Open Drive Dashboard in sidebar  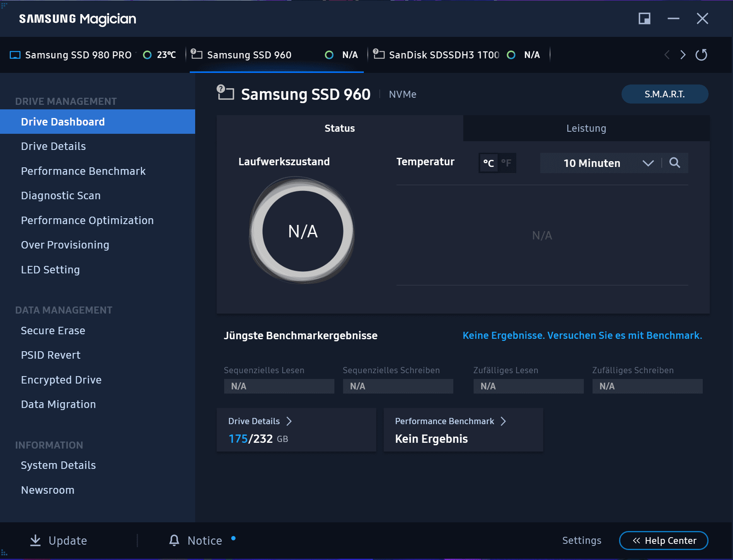(97, 122)
